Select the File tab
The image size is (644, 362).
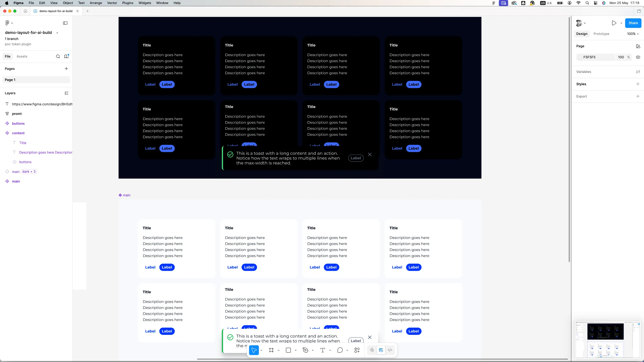pos(8,56)
